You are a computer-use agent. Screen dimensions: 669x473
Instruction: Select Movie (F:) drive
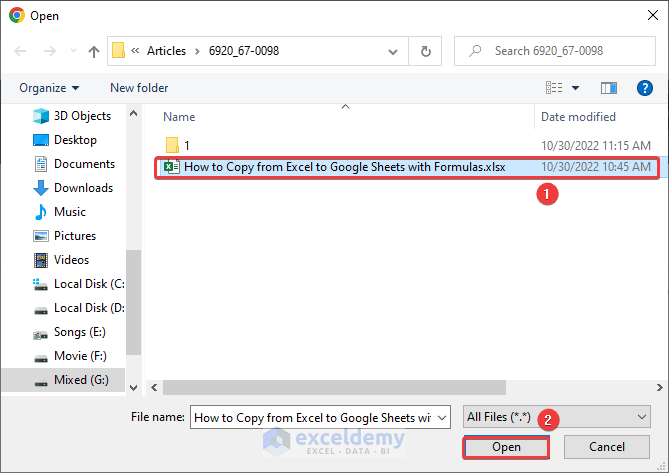coord(70,356)
